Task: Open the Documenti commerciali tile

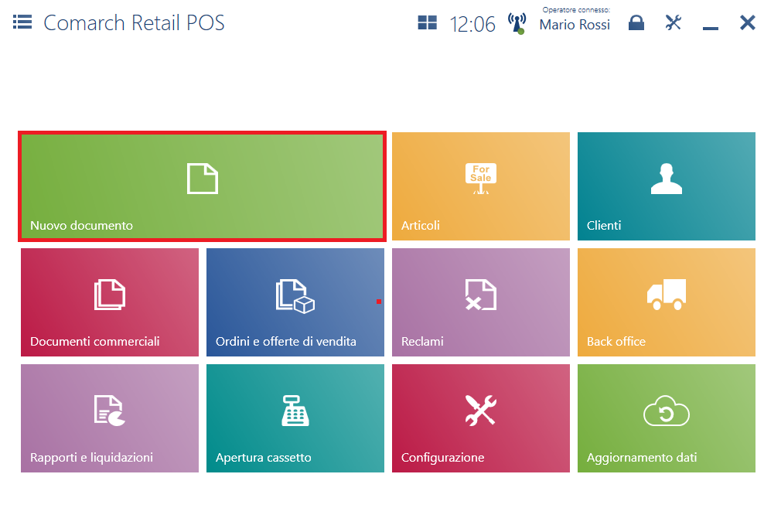Action: coord(110,302)
